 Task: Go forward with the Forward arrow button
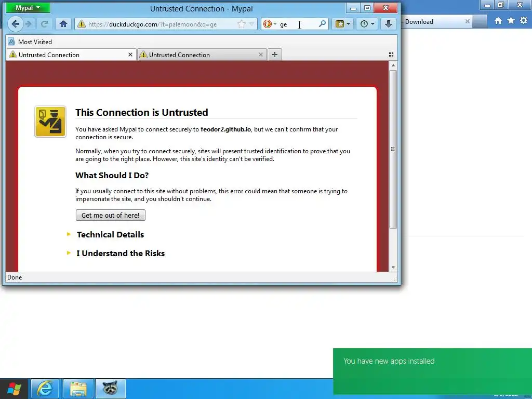(29, 24)
